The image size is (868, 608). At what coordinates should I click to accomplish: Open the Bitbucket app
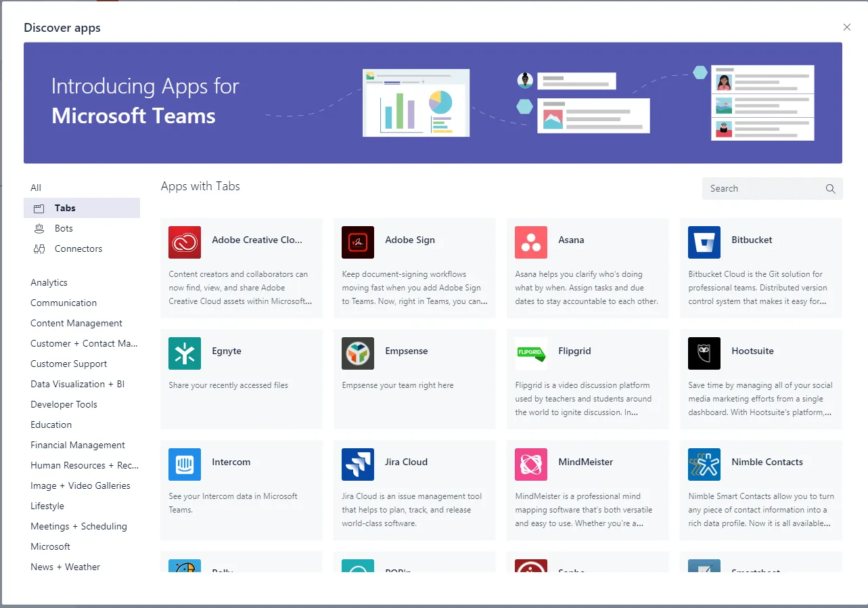coord(704,242)
